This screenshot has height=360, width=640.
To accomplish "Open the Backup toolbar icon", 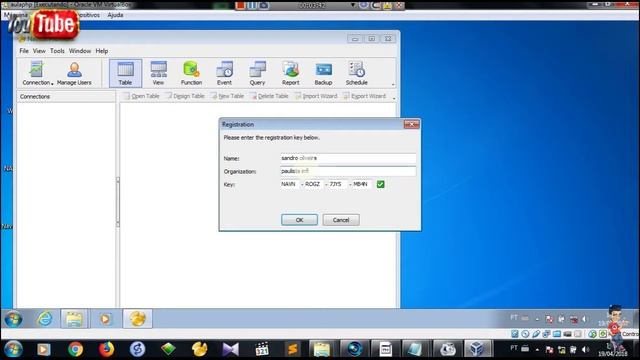I will [x=323, y=73].
